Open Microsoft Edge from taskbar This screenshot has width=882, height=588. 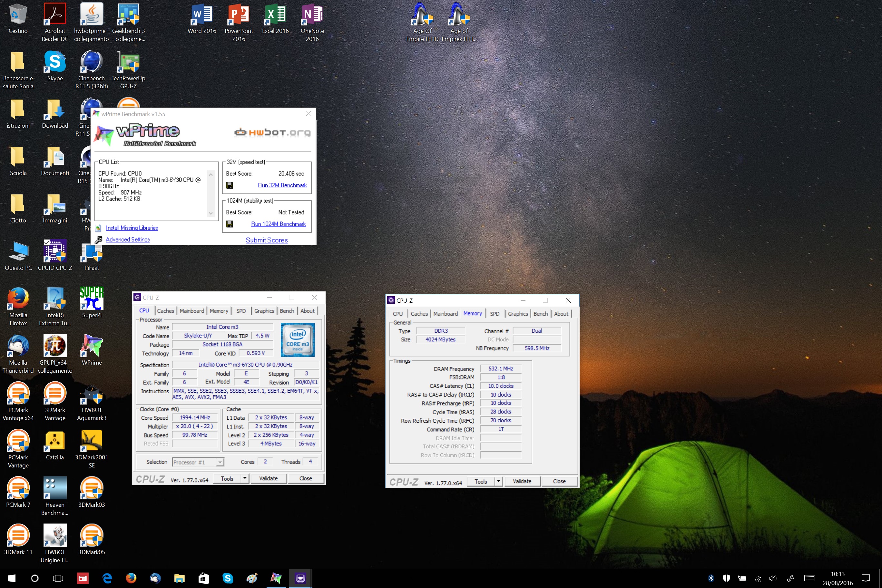pyautogui.click(x=107, y=578)
